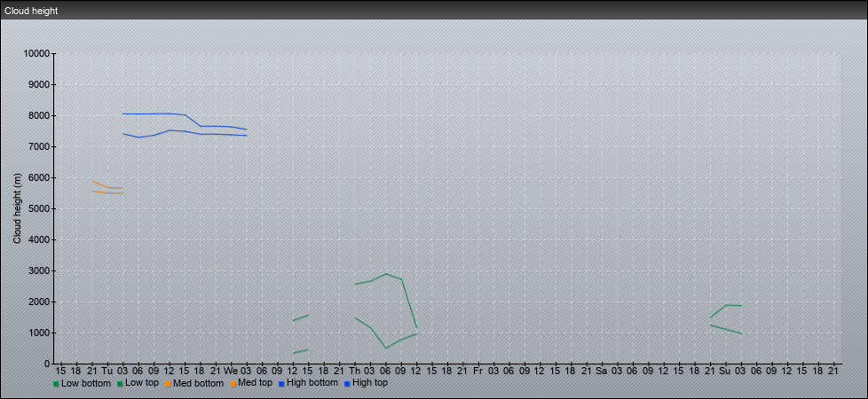Toggle the Med bottom legend entry
The width and height of the screenshot is (868, 399).
click(193, 383)
